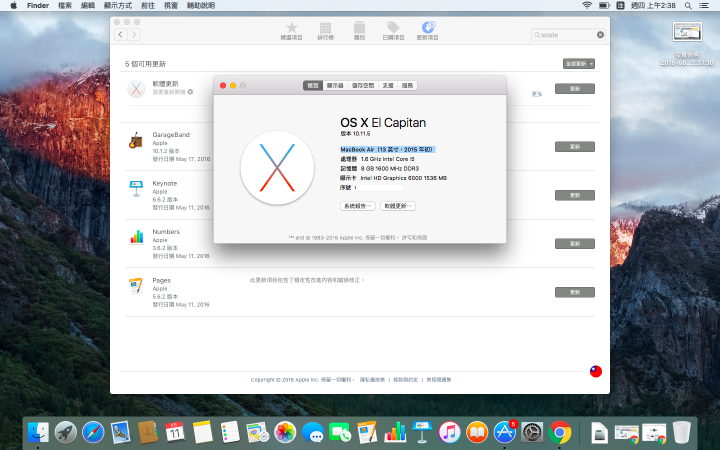Open the 隱私權政策 footer link
The image size is (720, 450).
pyautogui.click(x=372, y=380)
